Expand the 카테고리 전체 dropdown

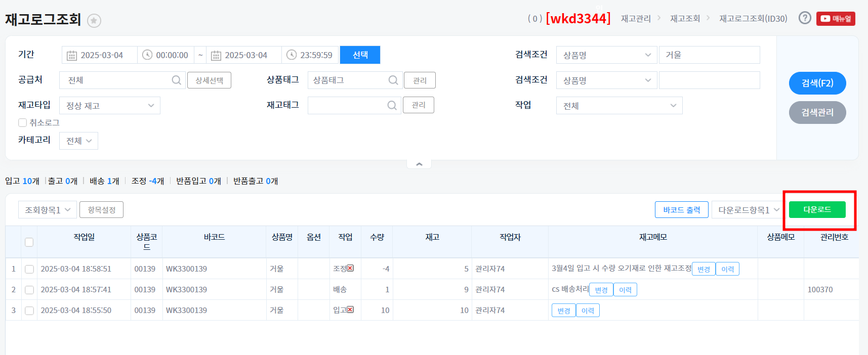coord(78,141)
